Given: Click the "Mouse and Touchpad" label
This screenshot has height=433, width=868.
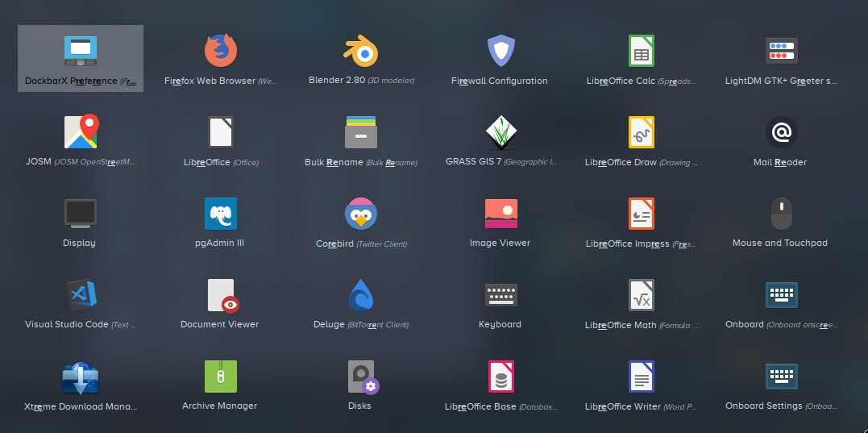Looking at the screenshot, I should tap(779, 243).
